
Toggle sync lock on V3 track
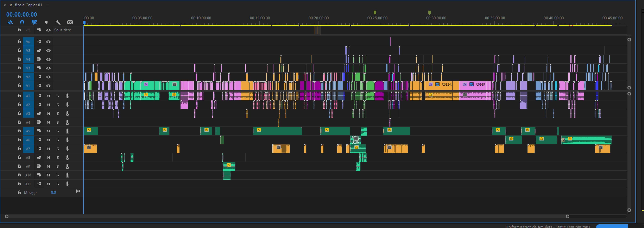click(39, 68)
